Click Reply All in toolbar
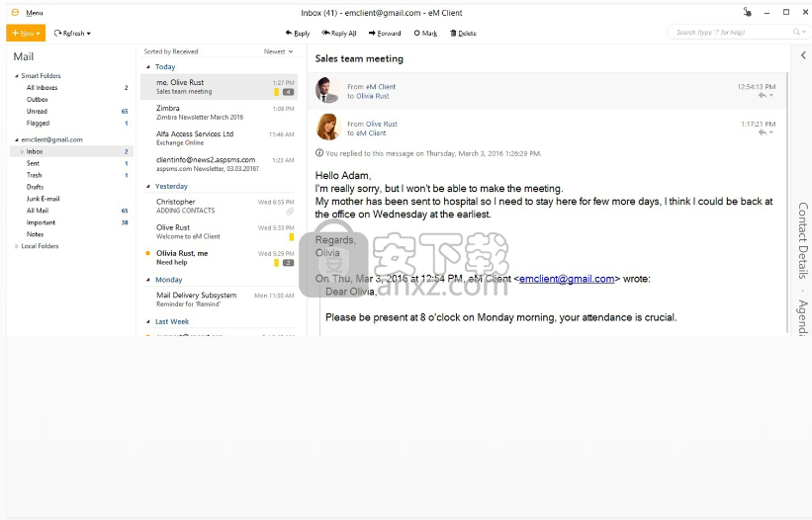The image size is (812, 520). coord(338,33)
